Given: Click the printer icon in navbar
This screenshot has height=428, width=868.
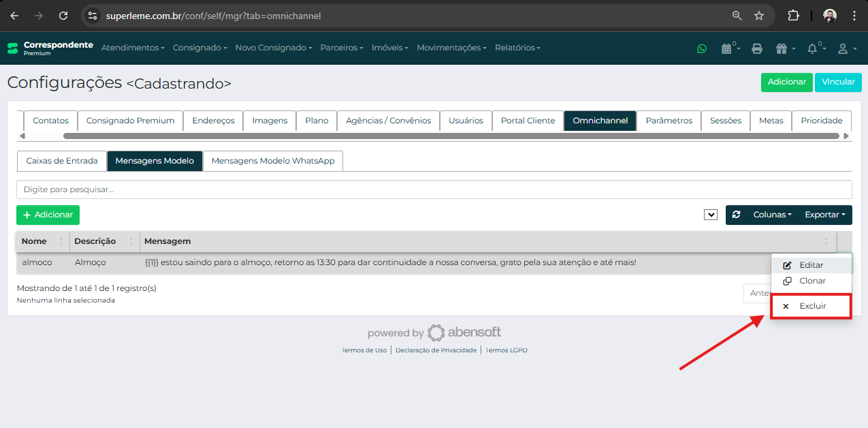Looking at the screenshot, I should [x=756, y=48].
